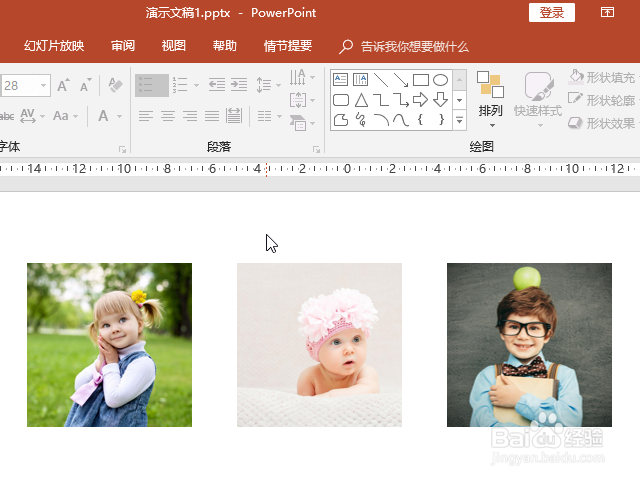
Task: Open the Help (帮助) tab
Action: tap(224, 46)
